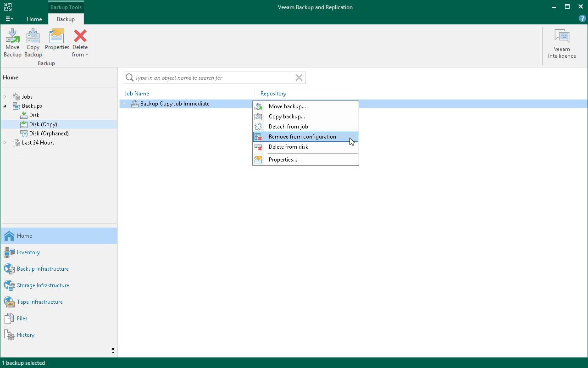This screenshot has width=588, height=368.
Task: Select the Move Backup ribbon icon
Action: [12, 41]
